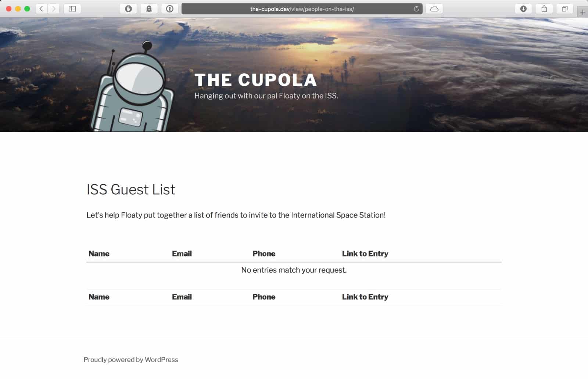
Task: Sort by top Email column header
Action: (182, 254)
